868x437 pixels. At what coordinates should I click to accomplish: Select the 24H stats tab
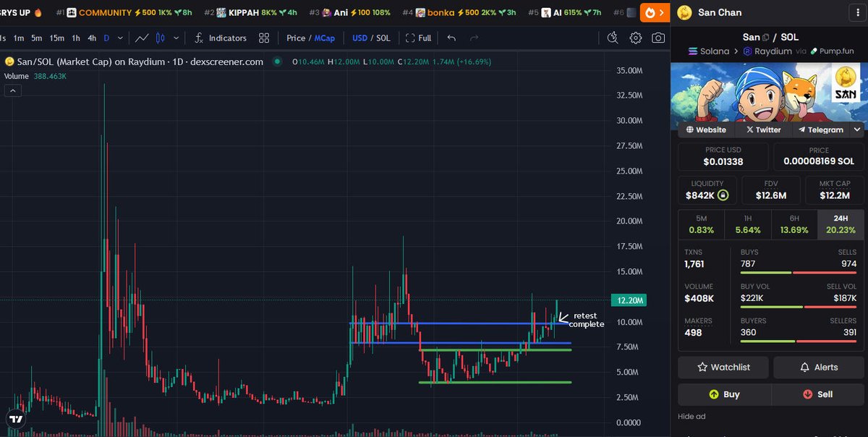pos(840,224)
